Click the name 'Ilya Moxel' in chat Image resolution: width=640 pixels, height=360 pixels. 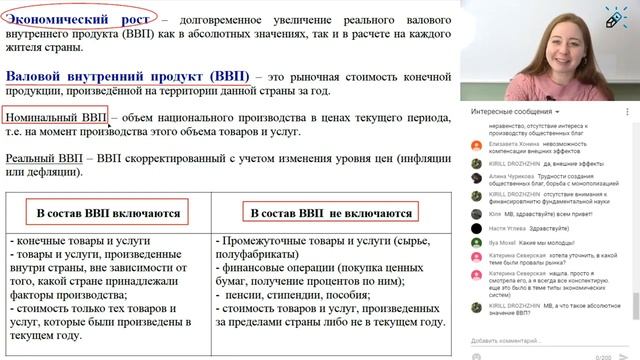pyautogui.click(x=502, y=243)
